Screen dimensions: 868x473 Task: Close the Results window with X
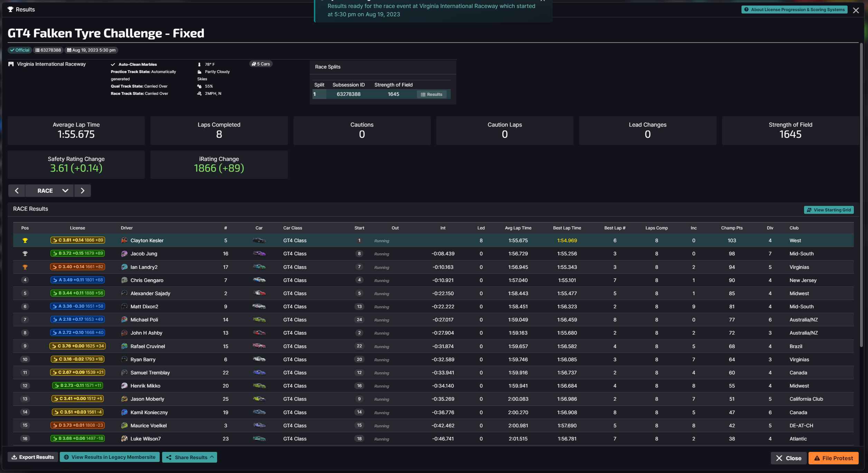(x=856, y=10)
